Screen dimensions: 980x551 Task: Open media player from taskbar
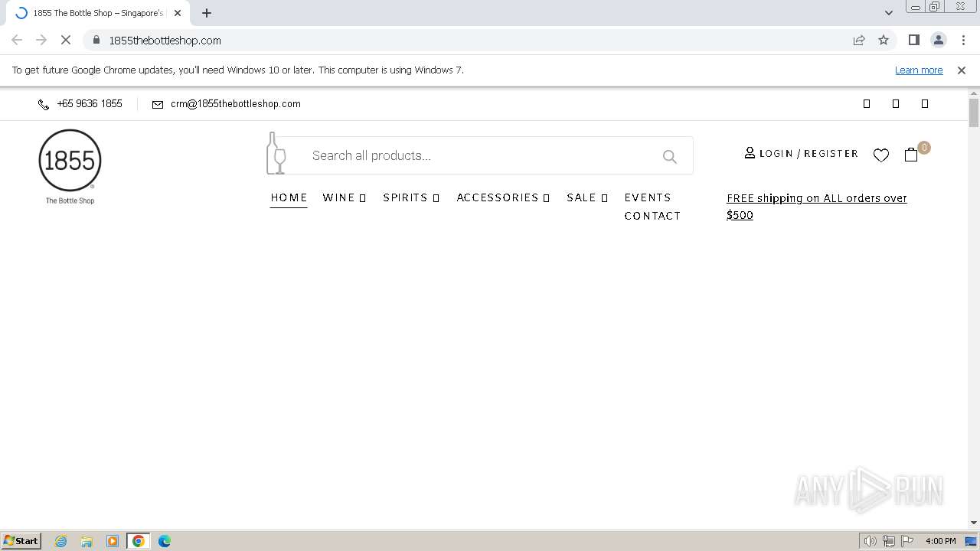click(x=113, y=541)
